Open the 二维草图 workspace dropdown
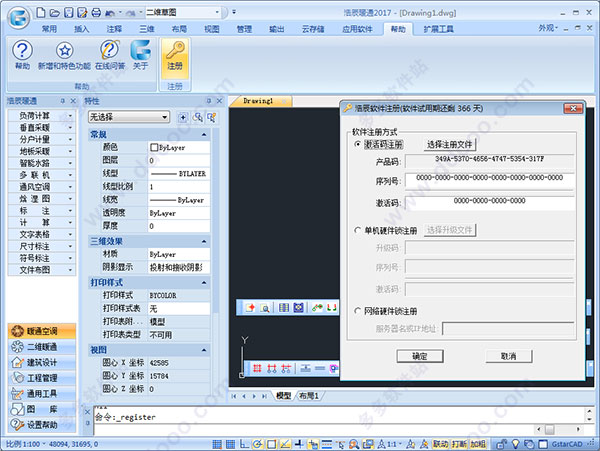600x451 pixels. 217,13
